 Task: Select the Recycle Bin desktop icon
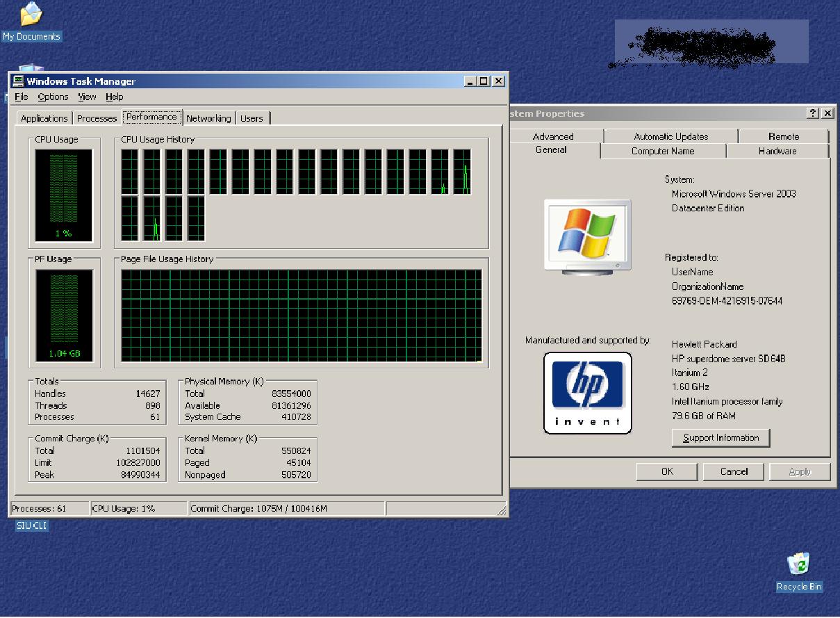tap(799, 572)
